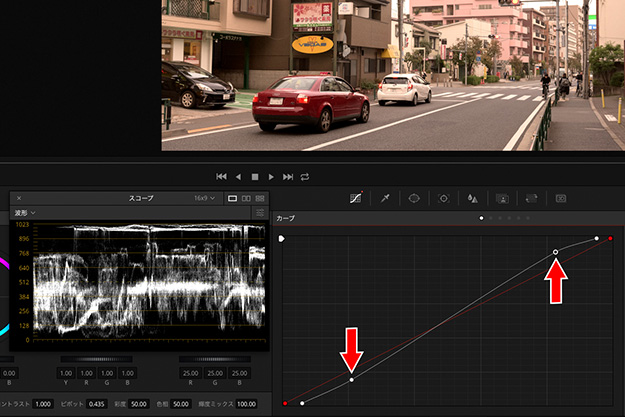625x417 pixels.
Task: Open the Curves palette icon
Action: (355, 199)
